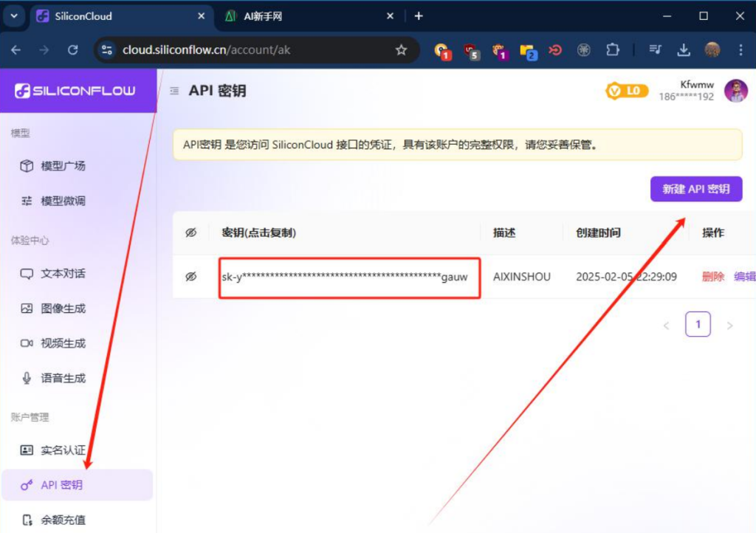
Task: Open the tab search dropdown arrow
Action: 15,16
